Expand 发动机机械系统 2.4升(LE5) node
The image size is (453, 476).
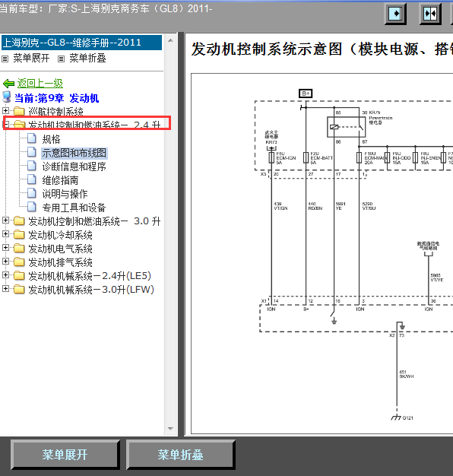pyautogui.click(x=5, y=274)
